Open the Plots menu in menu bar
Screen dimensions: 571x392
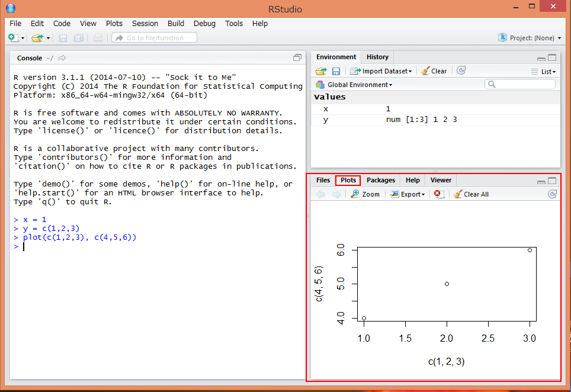click(114, 23)
